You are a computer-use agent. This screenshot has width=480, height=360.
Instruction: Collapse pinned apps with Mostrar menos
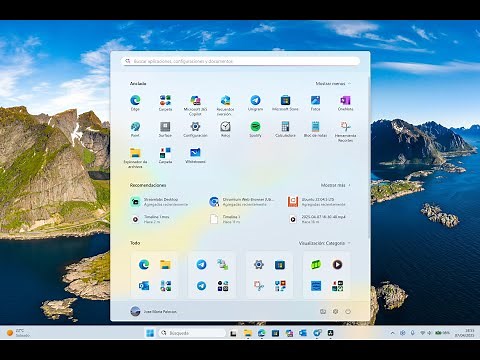[333, 84]
